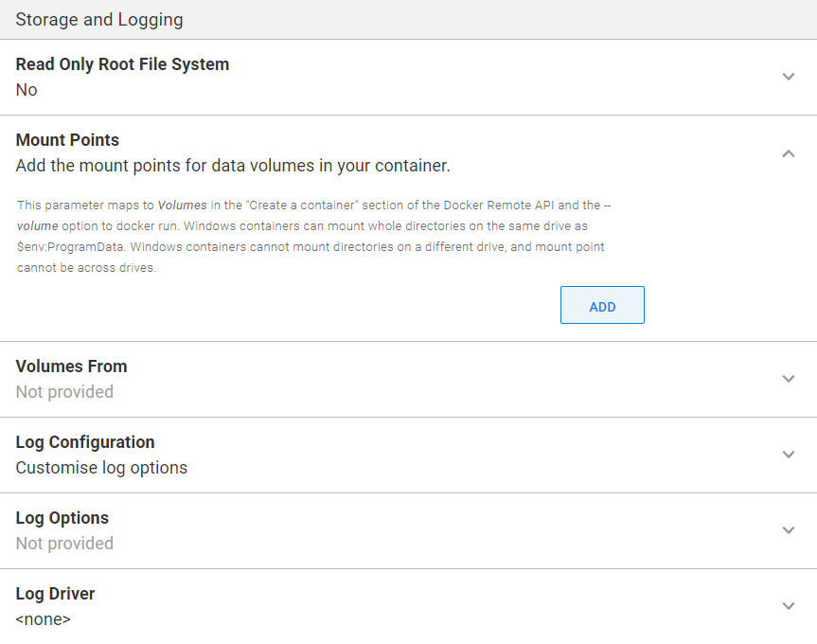The width and height of the screenshot is (817, 644).
Task: Expand the Read Only Root File System section
Action: tap(788, 77)
